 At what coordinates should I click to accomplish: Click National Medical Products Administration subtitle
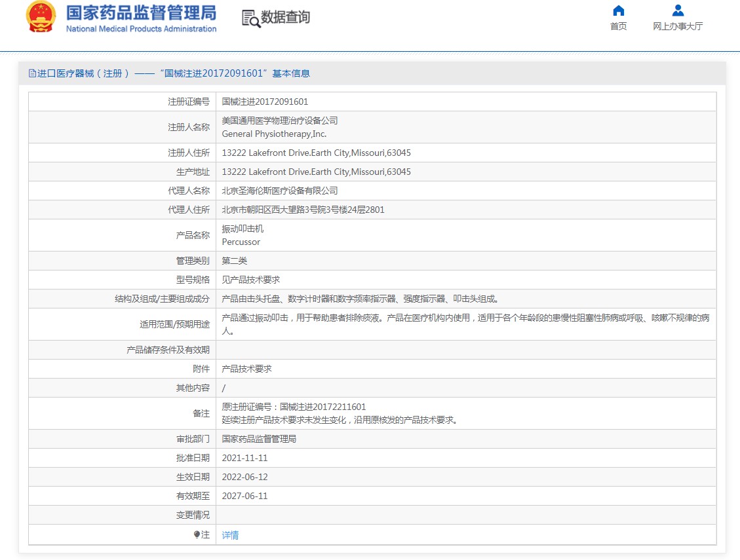pyautogui.click(x=141, y=29)
